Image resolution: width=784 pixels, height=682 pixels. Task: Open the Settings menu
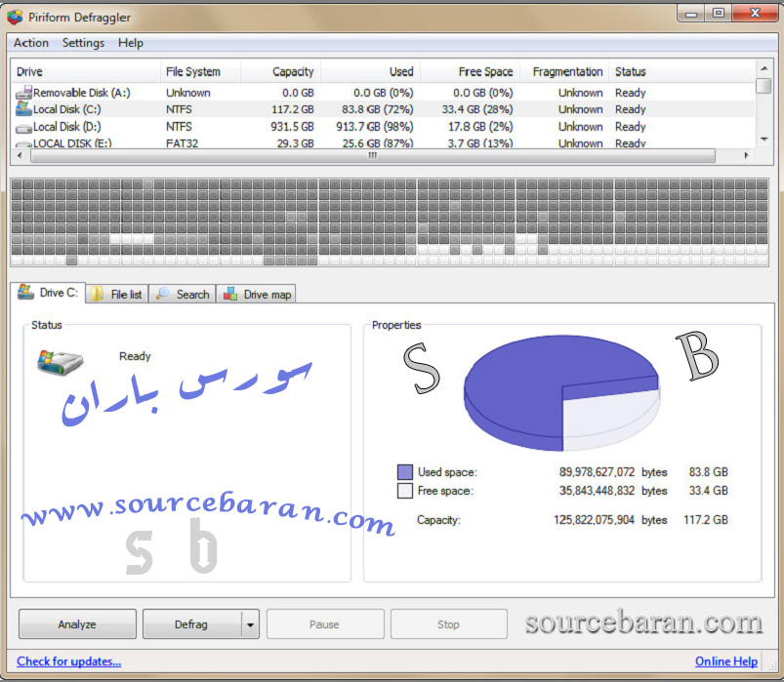(83, 43)
